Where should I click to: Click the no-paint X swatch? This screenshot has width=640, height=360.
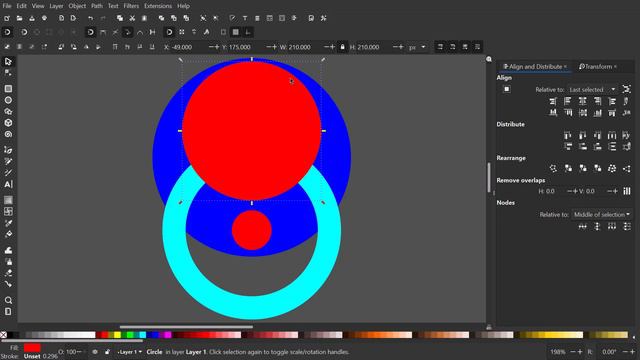(x=4, y=335)
